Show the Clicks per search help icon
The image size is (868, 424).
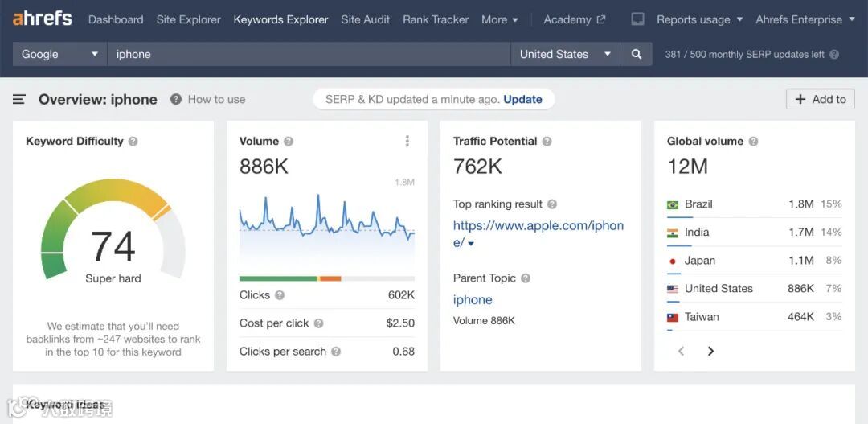pos(336,352)
